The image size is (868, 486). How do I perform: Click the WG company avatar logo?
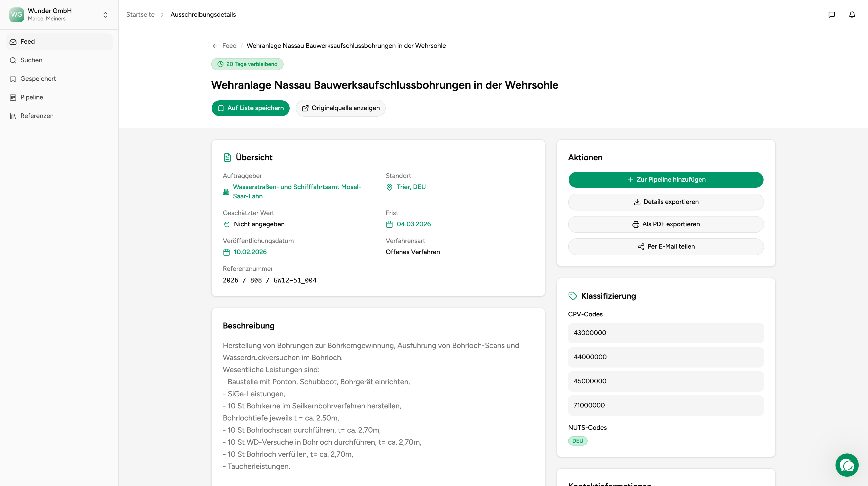pos(16,14)
